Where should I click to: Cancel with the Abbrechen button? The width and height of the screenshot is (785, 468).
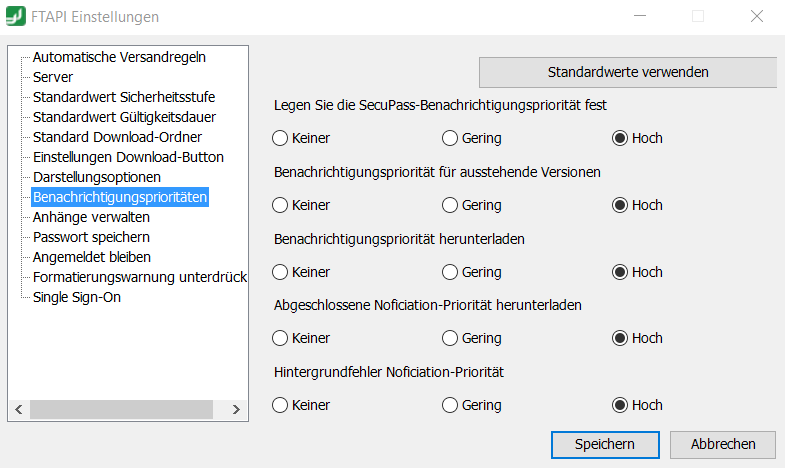723,444
